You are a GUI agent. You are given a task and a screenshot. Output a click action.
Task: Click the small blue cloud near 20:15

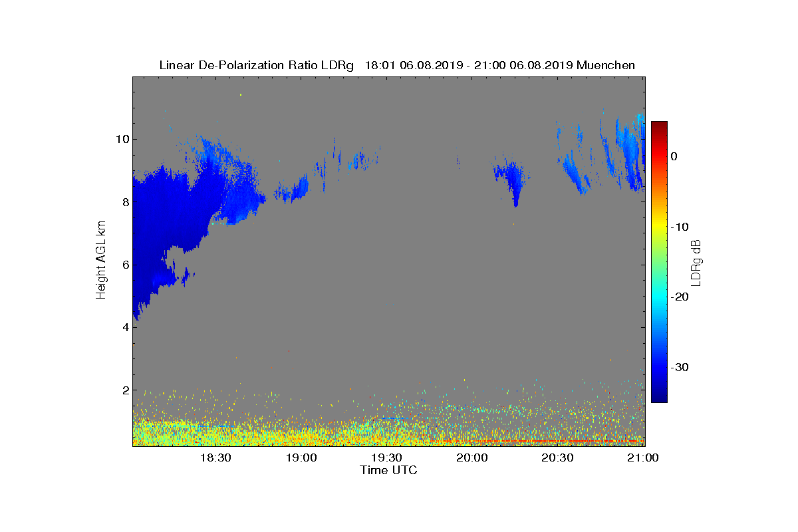511,180
